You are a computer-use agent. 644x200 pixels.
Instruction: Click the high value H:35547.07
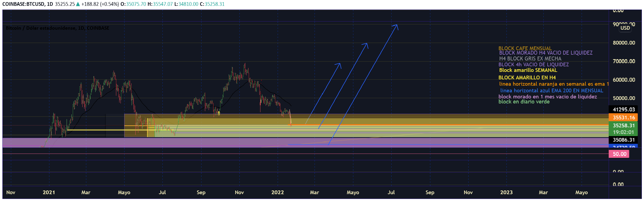point(160,4)
